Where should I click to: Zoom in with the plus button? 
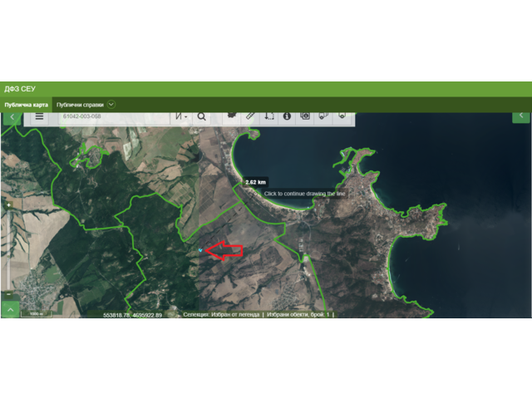point(8,204)
